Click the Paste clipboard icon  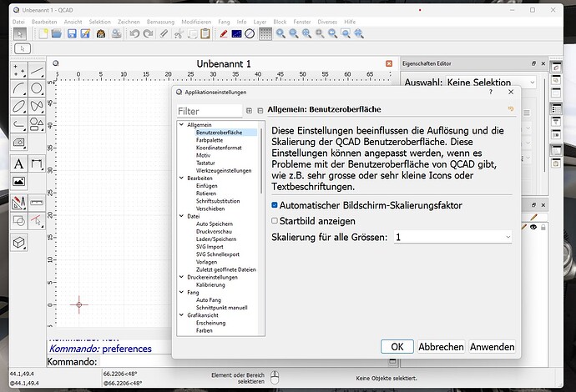pos(205,33)
